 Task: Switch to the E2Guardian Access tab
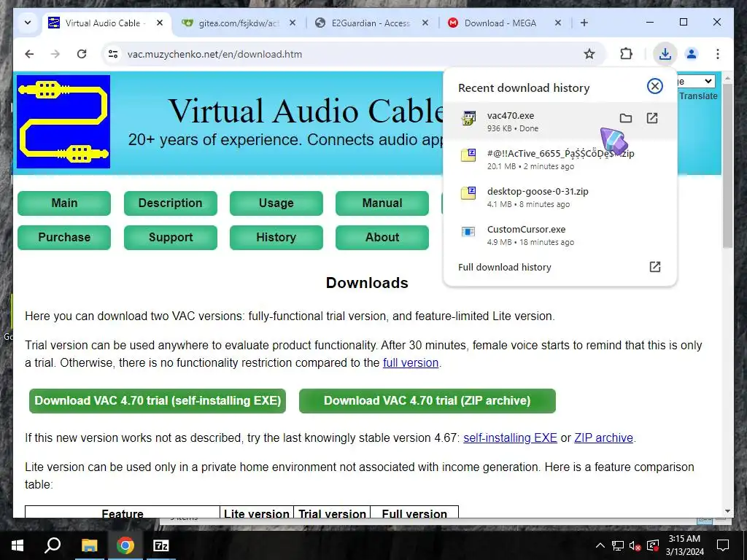(x=372, y=23)
